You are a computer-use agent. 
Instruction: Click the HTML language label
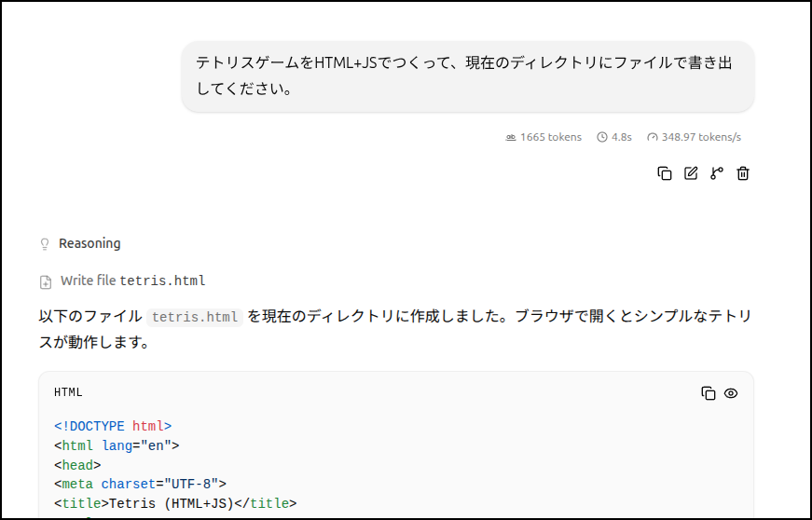click(68, 392)
